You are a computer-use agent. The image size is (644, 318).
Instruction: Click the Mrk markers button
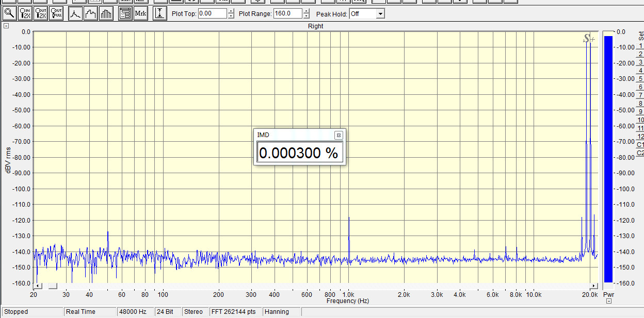point(141,13)
